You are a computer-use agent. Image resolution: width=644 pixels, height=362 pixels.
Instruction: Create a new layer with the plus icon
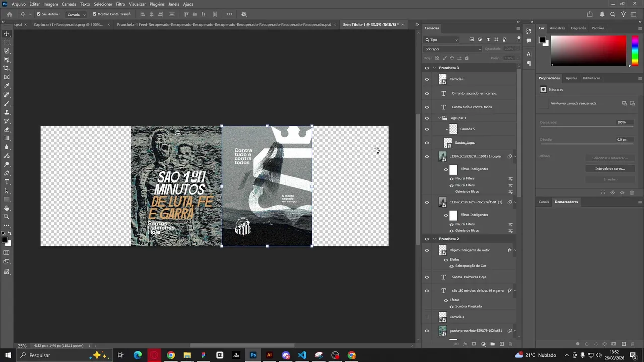point(501,344)
